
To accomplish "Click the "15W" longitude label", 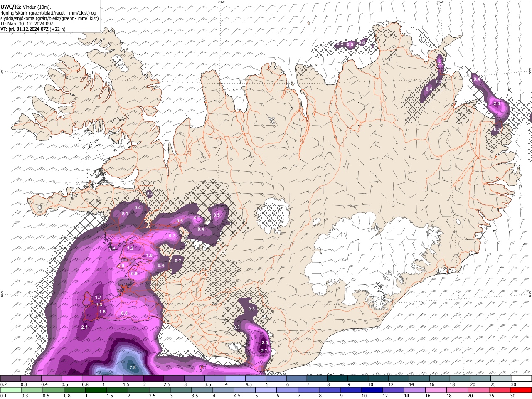I will click(440, 2).
